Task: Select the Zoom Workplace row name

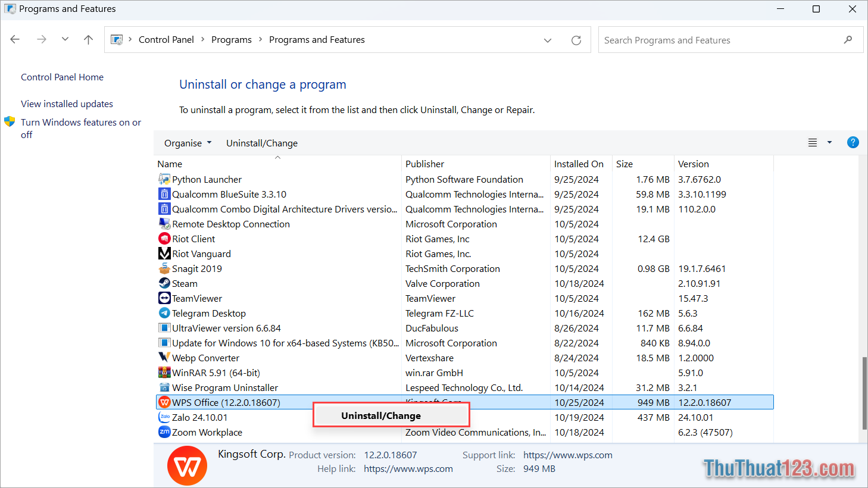Action: click(207, 432)
